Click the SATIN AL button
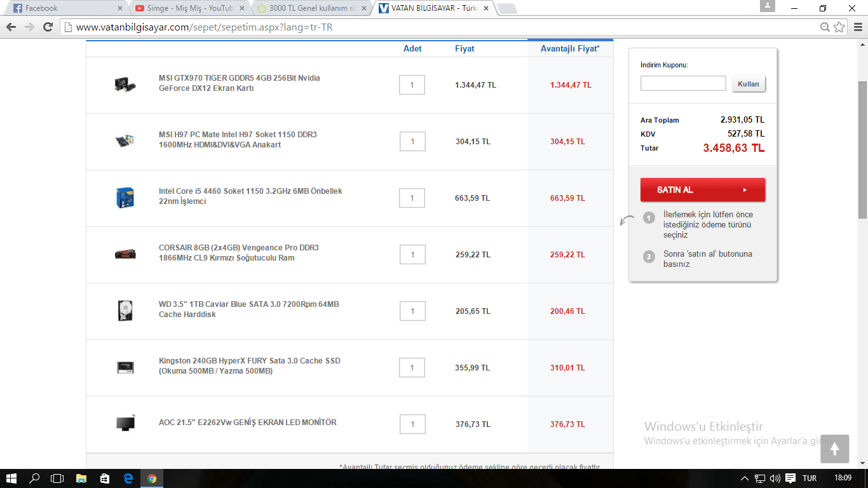The image size is (868, 488). 703,190
